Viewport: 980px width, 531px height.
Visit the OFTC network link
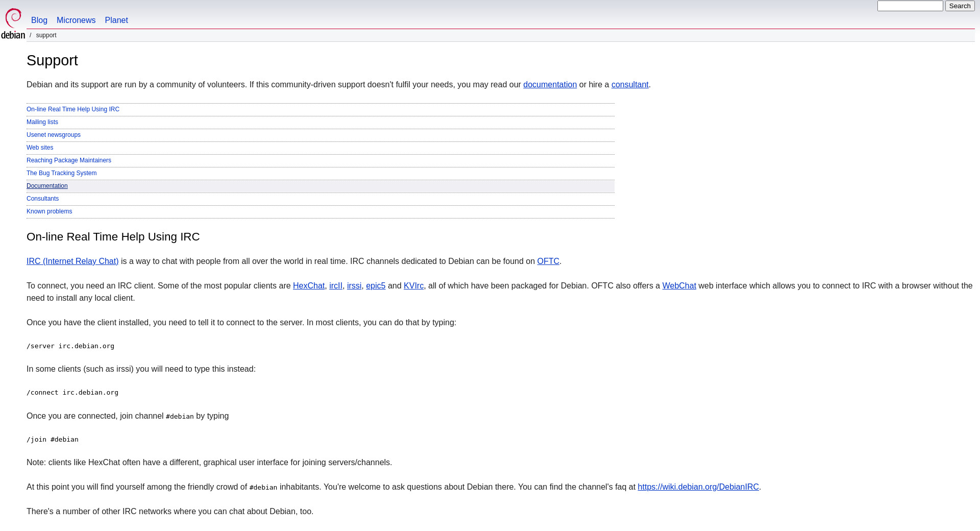548,261
